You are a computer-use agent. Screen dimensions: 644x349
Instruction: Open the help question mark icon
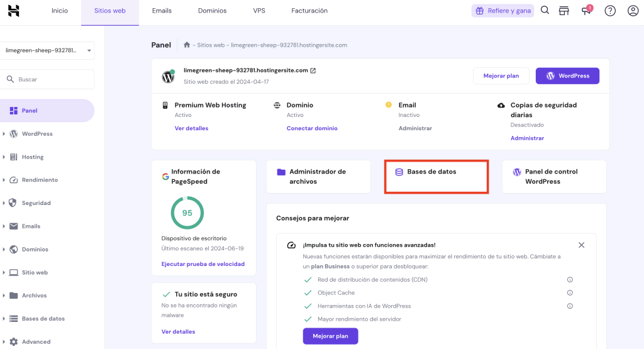pyautogui.click(x=609, y=11)
